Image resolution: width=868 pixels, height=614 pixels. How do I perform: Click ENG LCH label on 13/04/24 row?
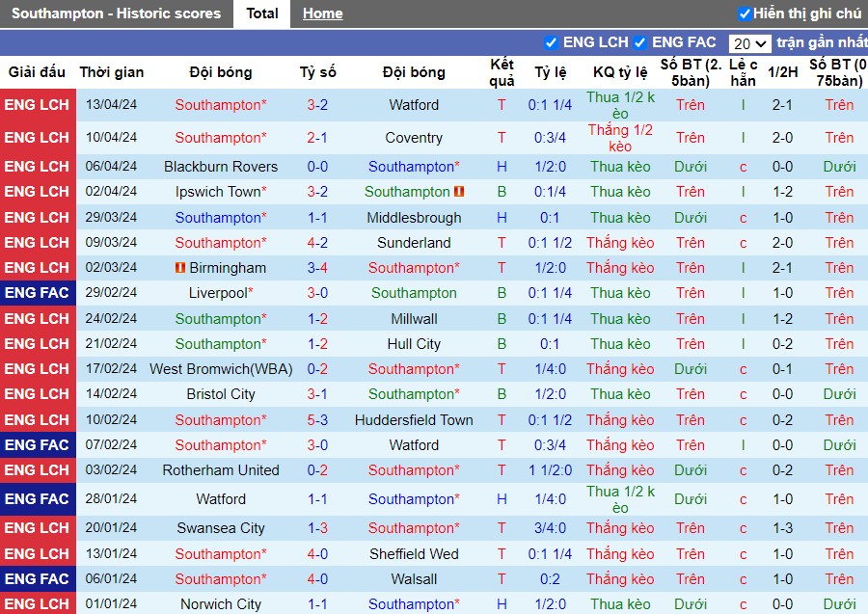click(37, 104)
